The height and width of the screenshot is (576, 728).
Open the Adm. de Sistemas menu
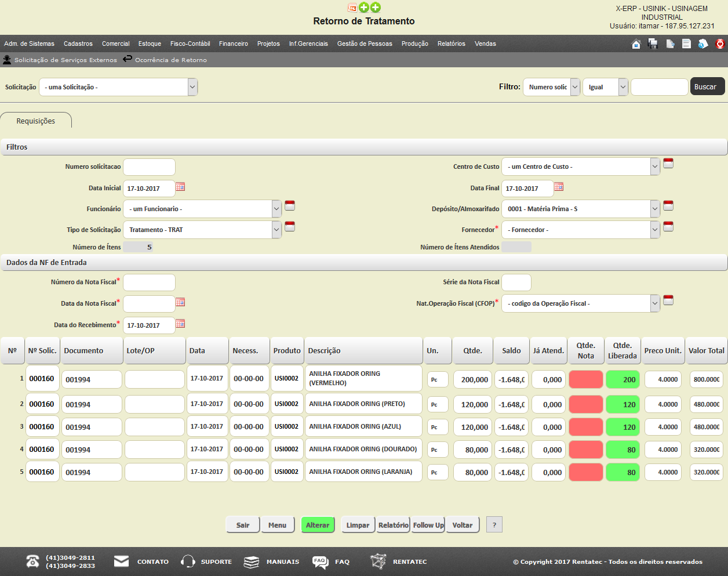29,44
